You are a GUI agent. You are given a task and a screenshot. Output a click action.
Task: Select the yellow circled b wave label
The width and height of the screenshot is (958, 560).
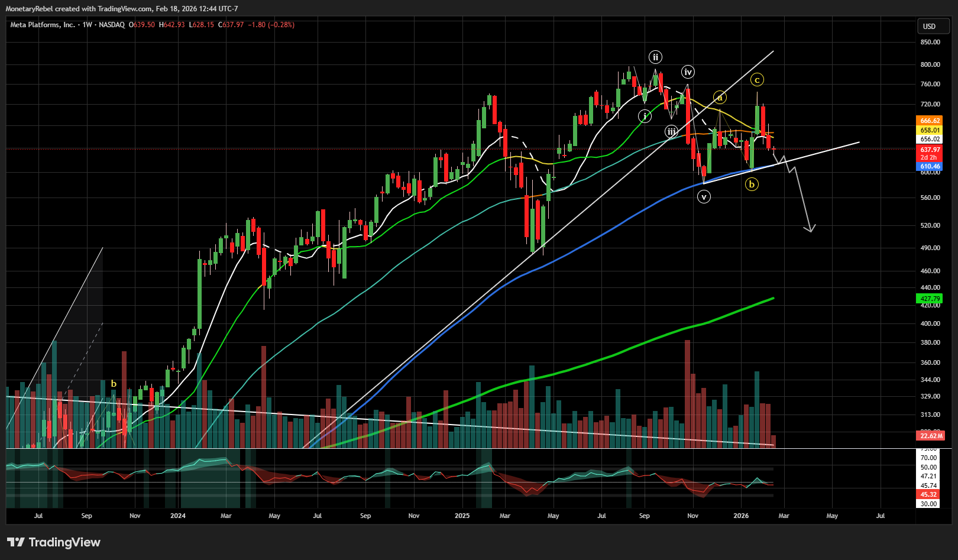752,184
